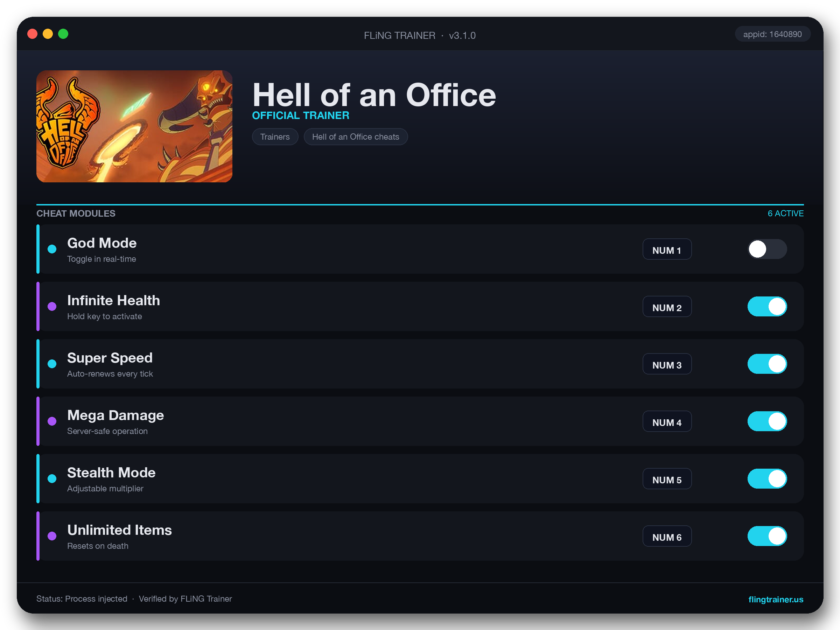Click the NUM 6 hotkey button
Viewport: 840px width, 630px height.
[667, 536]
